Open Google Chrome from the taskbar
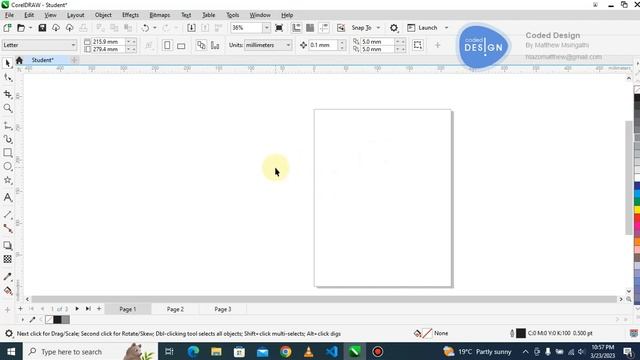Viewport: 640px width, 360px height. point(286,351)
